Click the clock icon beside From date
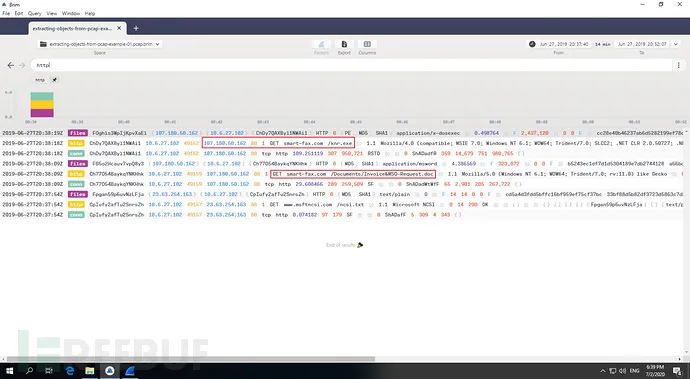Viewport: 690px width, 379px height. [x=532, y=44]
